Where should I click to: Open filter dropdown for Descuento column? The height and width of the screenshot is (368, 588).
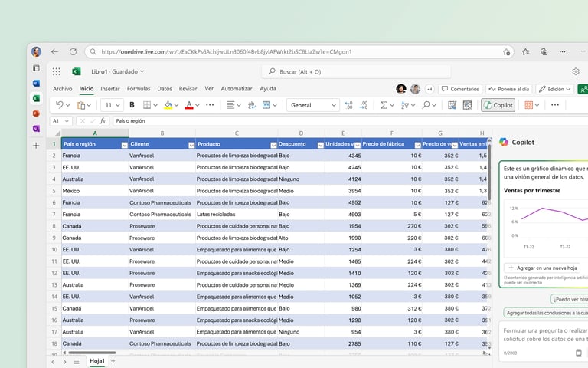pyautogui.click(x=320, y=146)
